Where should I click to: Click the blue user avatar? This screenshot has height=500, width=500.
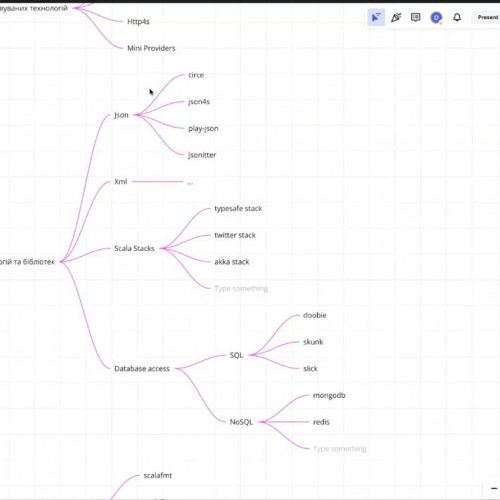436,17
